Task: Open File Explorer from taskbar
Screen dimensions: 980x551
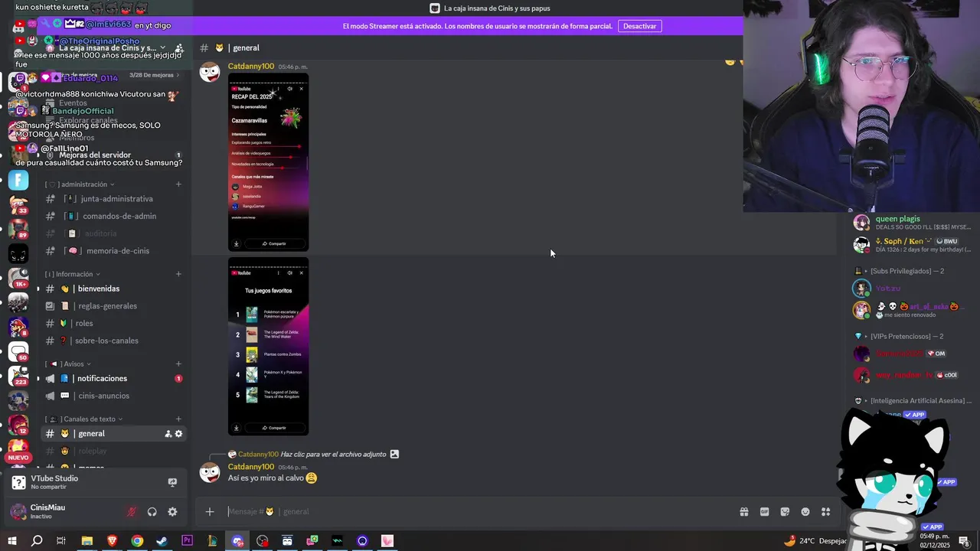Action: coord(87,541)
